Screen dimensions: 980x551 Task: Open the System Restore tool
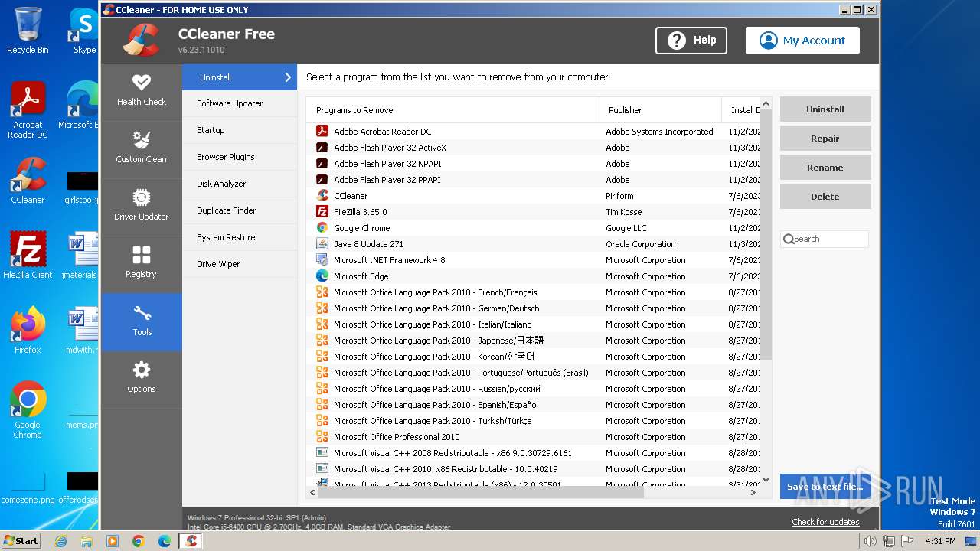coord(240,237)
